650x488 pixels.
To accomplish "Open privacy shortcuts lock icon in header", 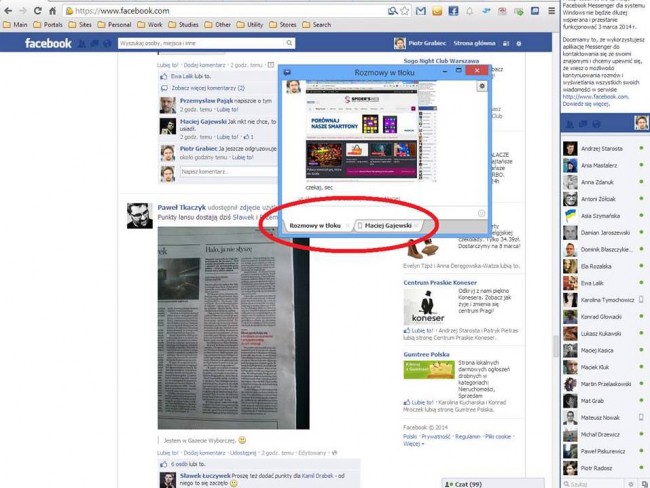I will 506,44.
